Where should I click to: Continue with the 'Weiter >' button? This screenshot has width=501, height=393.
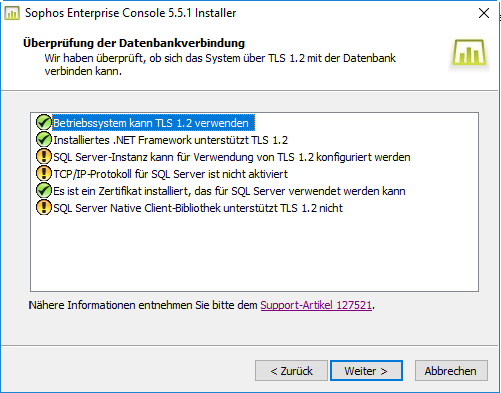(x=366, y=371)
